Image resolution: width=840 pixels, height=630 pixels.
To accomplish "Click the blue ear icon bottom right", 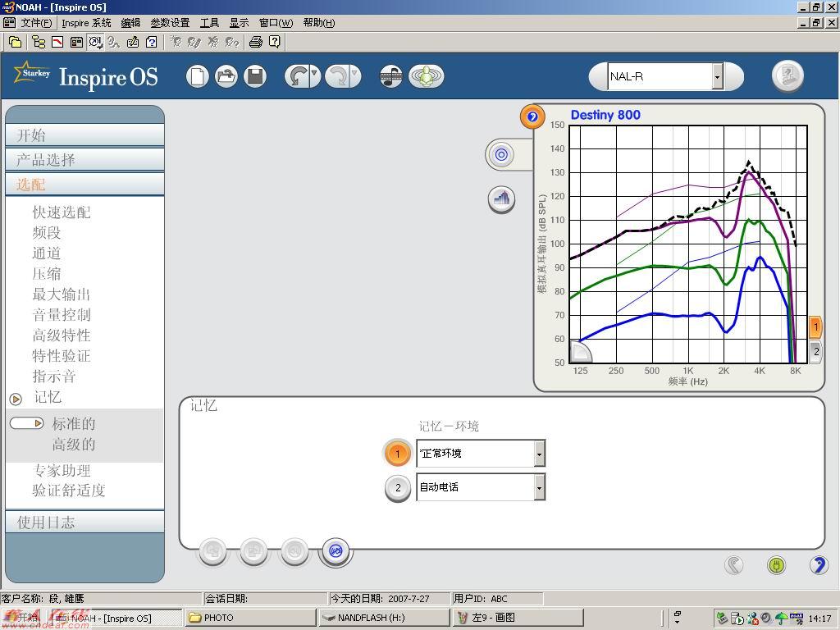I will pos(819,564).
